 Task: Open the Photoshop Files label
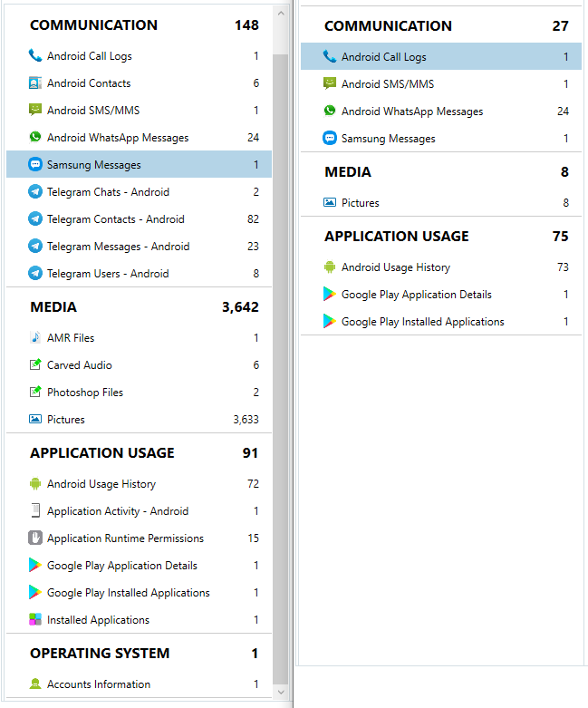(x=85, y=392)
